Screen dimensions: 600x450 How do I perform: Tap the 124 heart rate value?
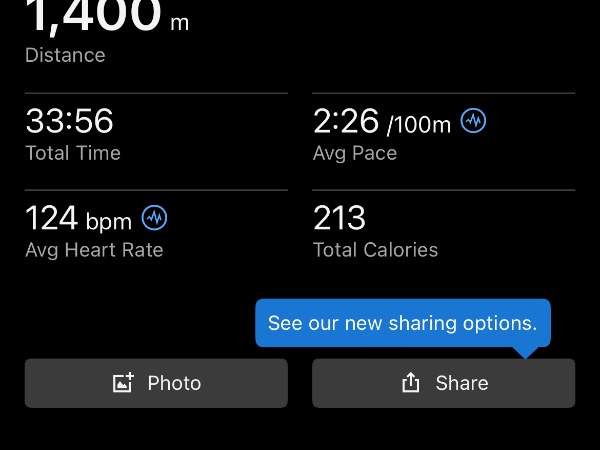52,217
